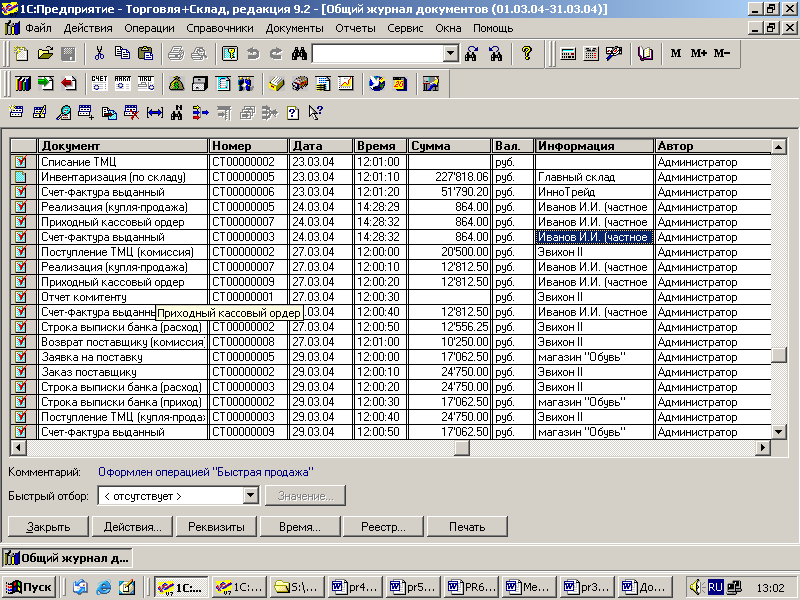Click the vertical scrollbar down arrow of journal

780,431
